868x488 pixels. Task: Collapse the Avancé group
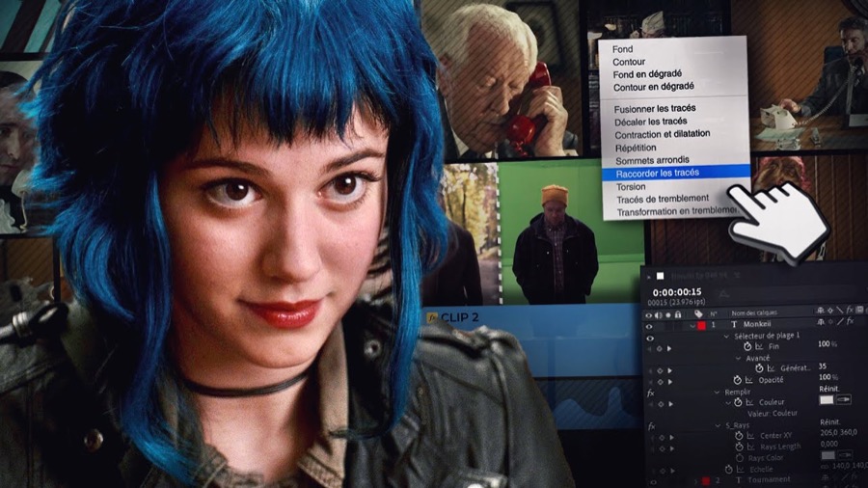(738, 359)
